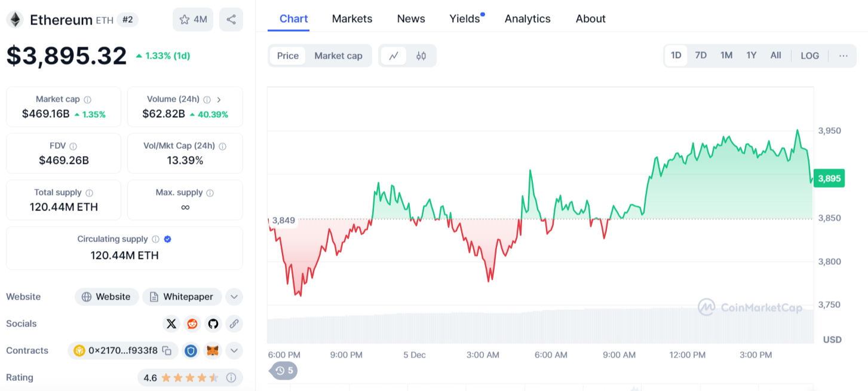Click the 4.6 star rating badge
Viewport: 868px width, 391px height.
(x=190, y=378)
